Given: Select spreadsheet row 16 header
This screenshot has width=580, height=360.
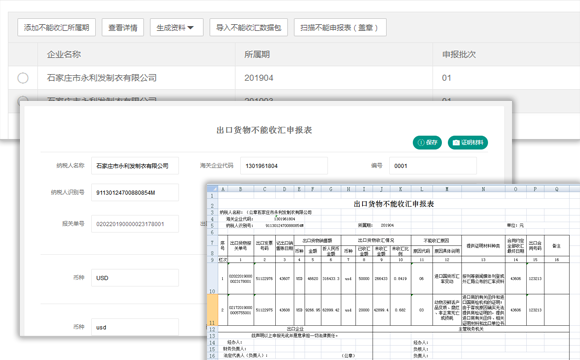Looking at the screenshot, I should [x=212, y=356].
